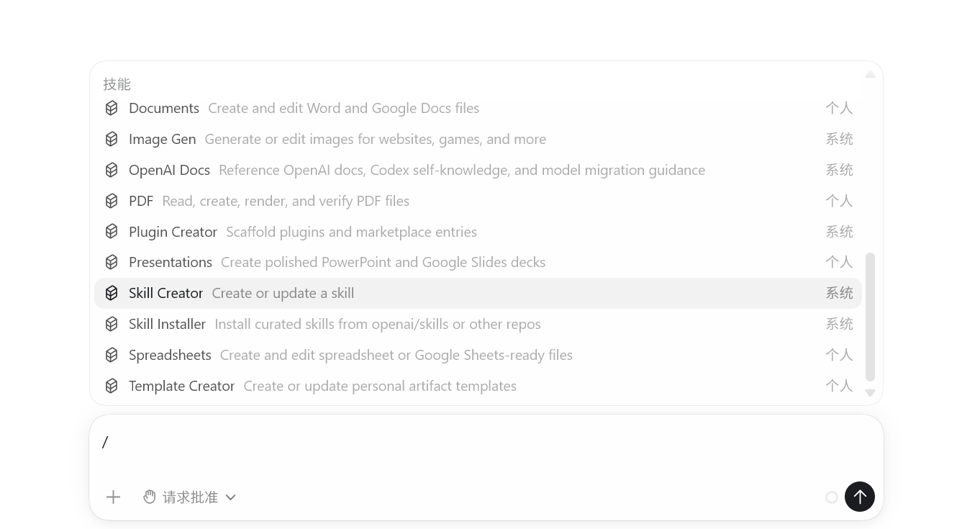The height and width of the screenshot is (529, 980).
Task: Click the scroll-down arrow of skills list
Action: 870,393
